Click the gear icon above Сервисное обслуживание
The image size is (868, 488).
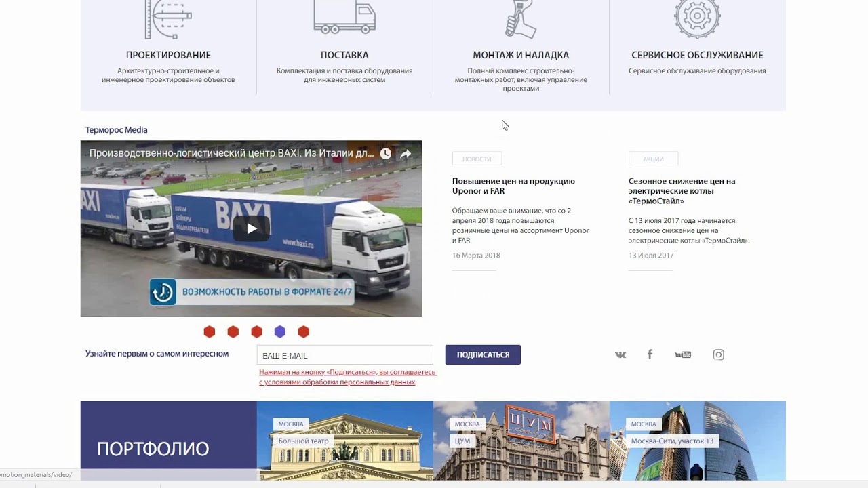point(697,19)
